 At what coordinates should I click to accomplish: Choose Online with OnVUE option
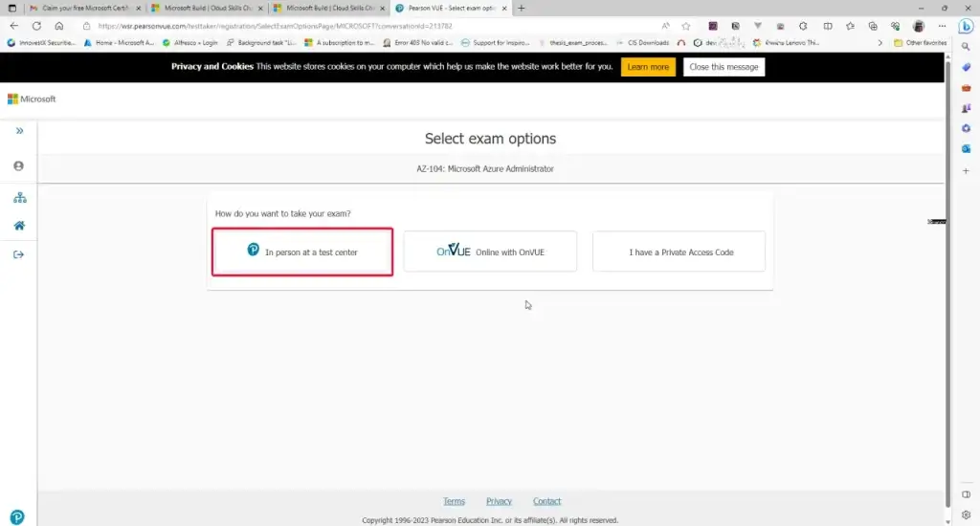[490, 252]
